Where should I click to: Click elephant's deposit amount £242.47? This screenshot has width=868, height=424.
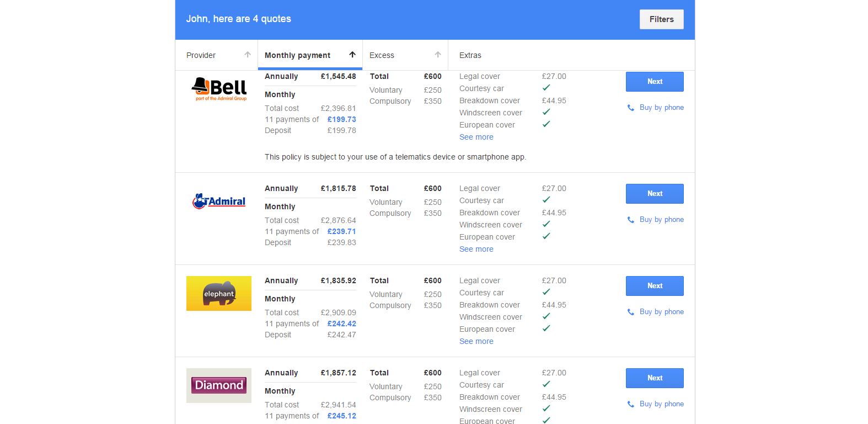(x=342, y=335)
